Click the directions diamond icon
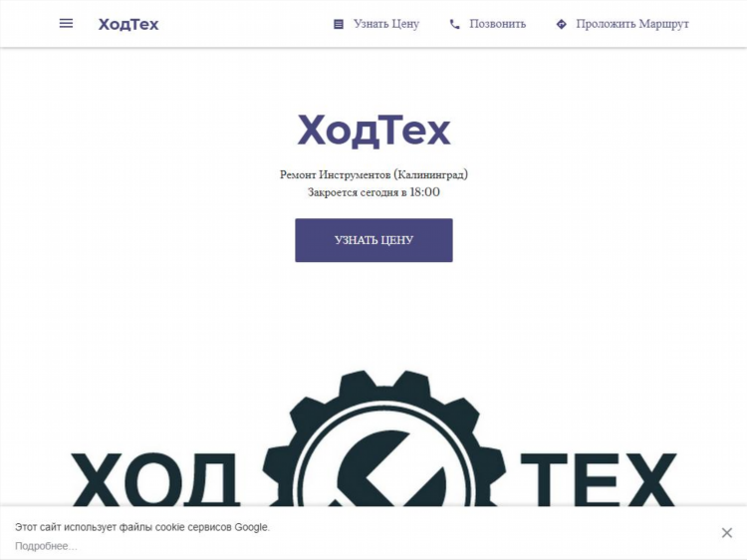 (x=562, y=24)
